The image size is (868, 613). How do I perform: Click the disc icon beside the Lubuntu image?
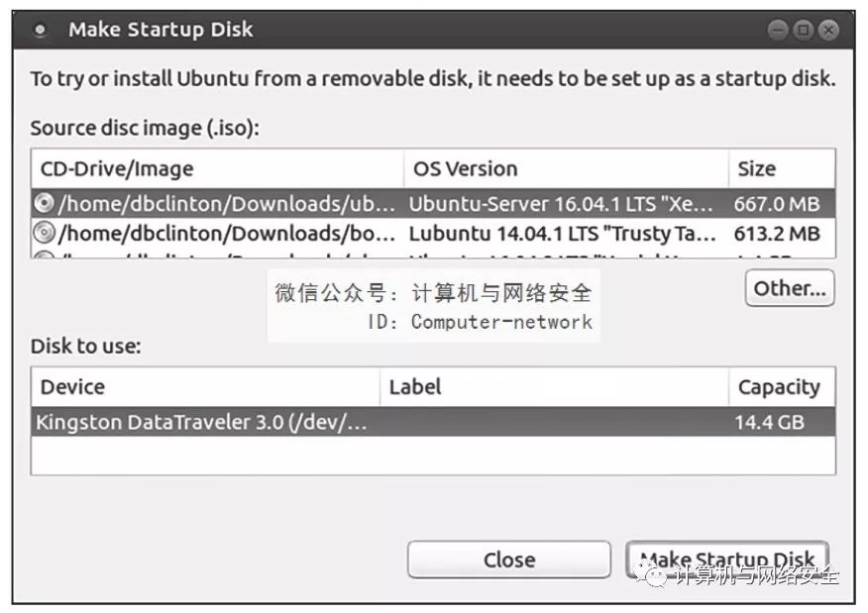click(x=44, y=234)
